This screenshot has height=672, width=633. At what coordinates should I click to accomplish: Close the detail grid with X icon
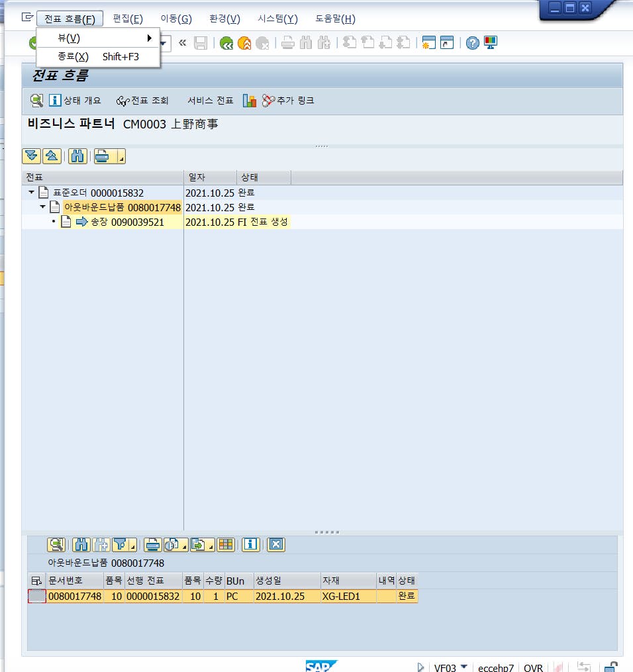pos(276,545)
